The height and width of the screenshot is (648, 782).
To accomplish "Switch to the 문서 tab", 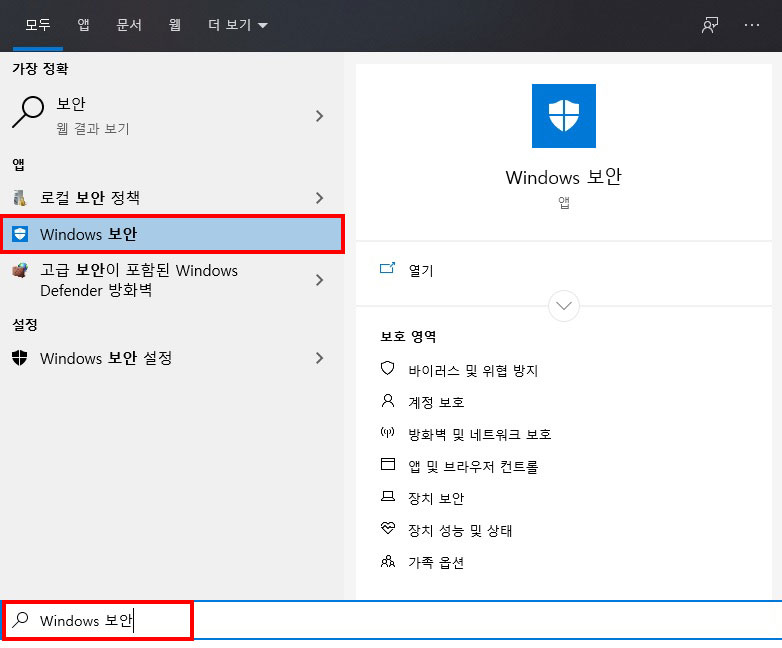I will pos(129,25).
